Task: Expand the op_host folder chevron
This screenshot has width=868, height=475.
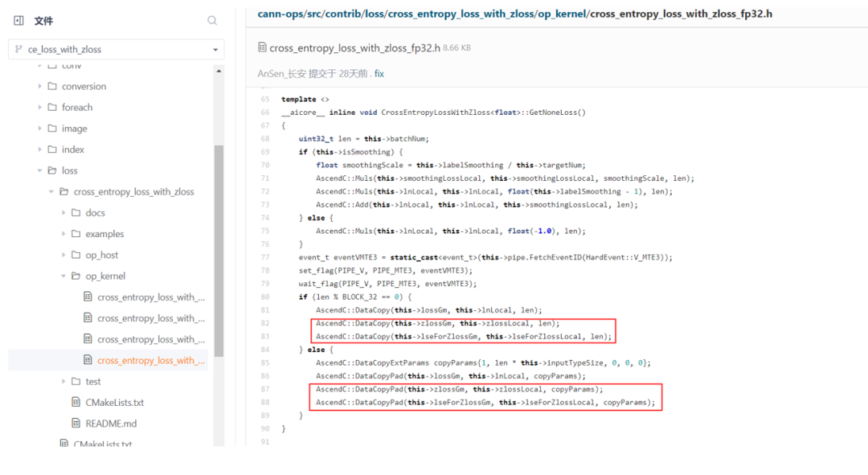Action: click(x=63, y=254)
